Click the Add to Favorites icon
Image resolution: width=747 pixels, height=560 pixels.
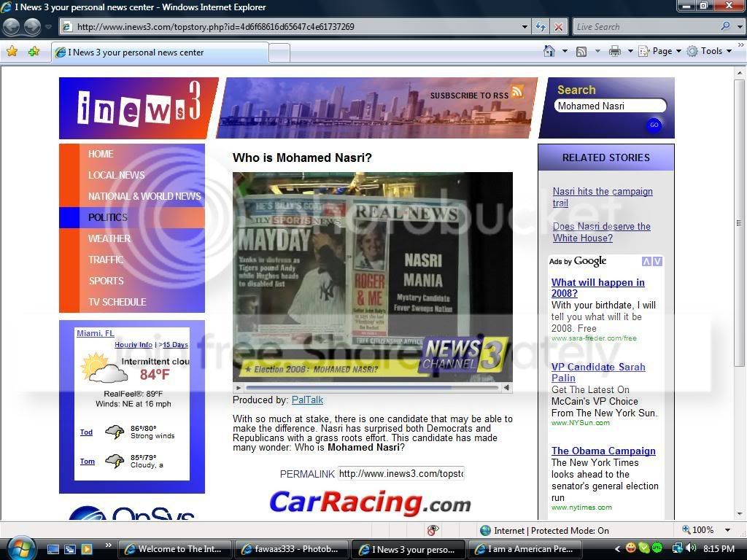34,52
